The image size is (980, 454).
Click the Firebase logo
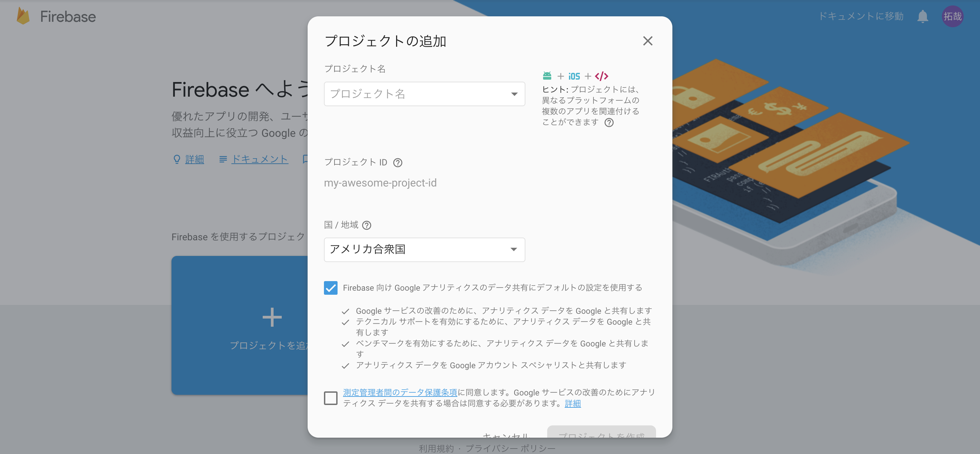pos(55,16)
